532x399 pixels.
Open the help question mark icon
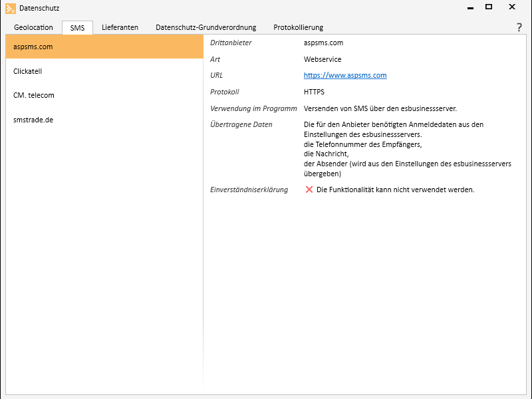point(519,27)
